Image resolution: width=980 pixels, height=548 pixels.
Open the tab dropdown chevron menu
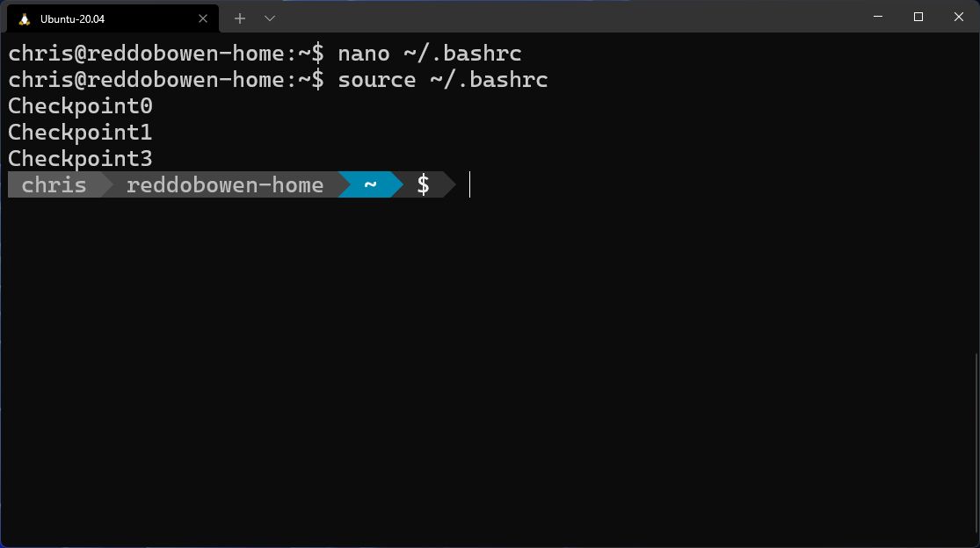[x=269, y=18]
